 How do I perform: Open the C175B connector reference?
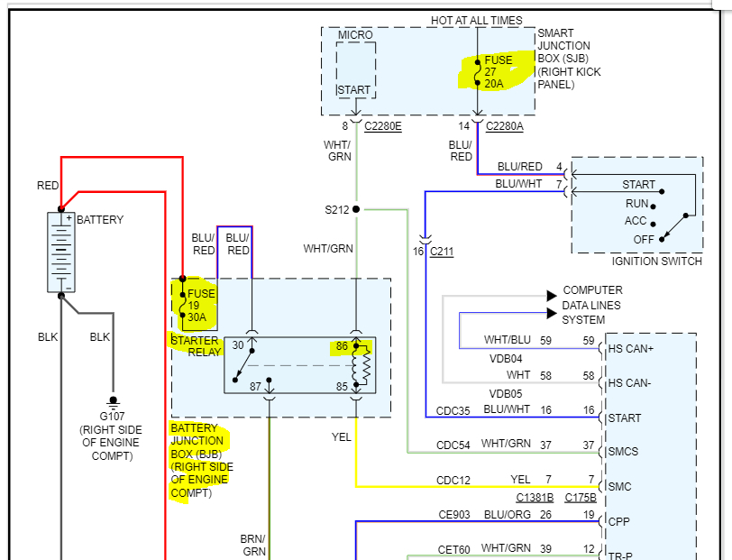[x=581, y=498]
